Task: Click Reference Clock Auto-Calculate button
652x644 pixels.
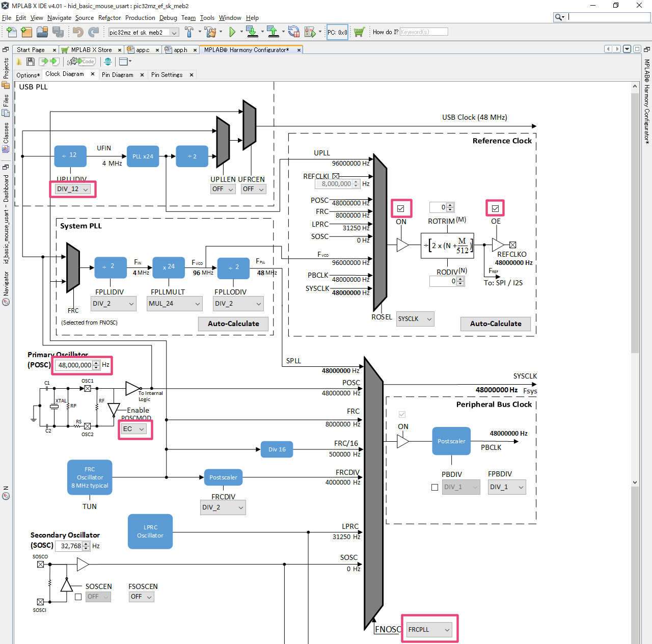Action: 496,324
